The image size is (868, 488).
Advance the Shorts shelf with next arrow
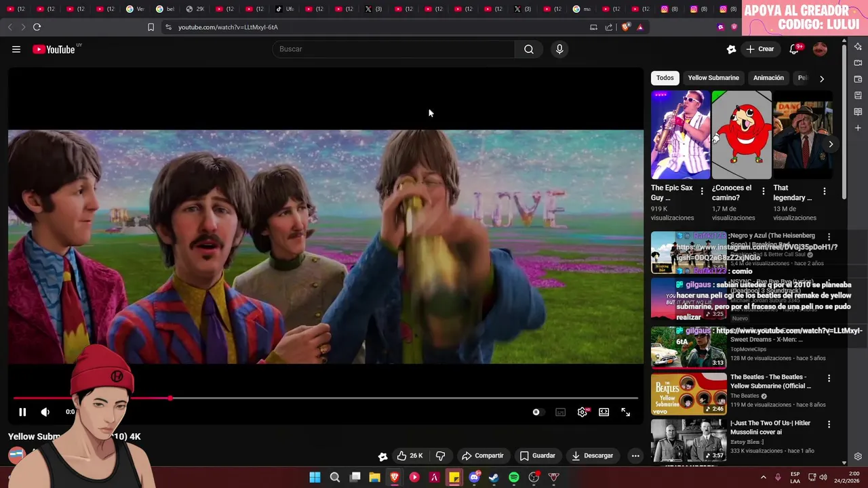831,144
